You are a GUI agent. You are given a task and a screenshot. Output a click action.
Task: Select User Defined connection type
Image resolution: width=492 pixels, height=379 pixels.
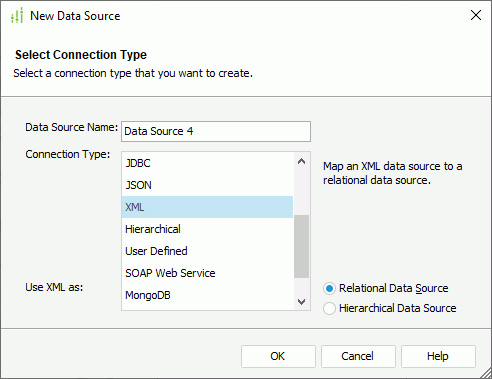pyautogui.click(x=207, y=251)
